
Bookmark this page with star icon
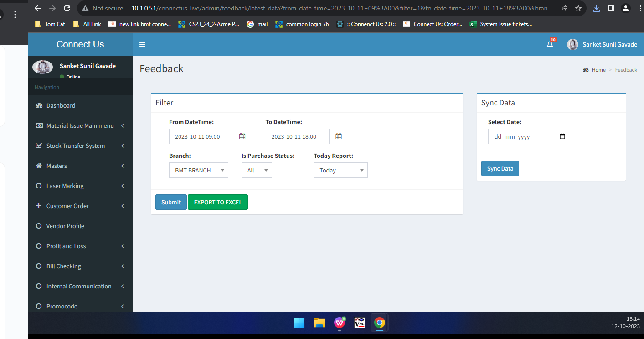pyautogui.click(x=578, y=8)
